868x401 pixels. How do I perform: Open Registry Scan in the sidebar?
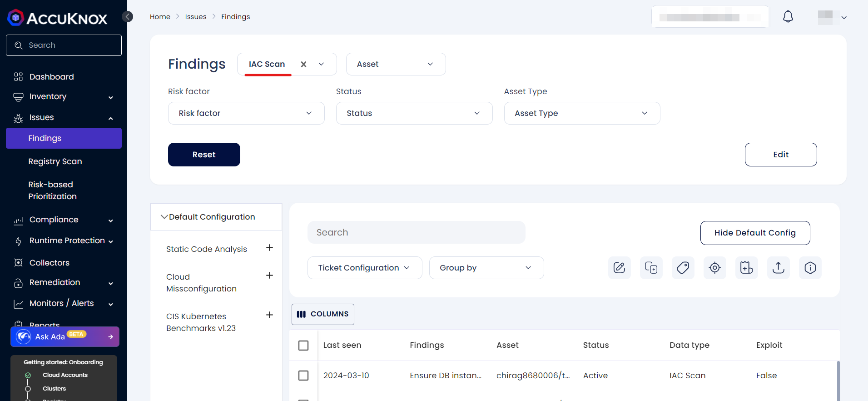(55, 161)
